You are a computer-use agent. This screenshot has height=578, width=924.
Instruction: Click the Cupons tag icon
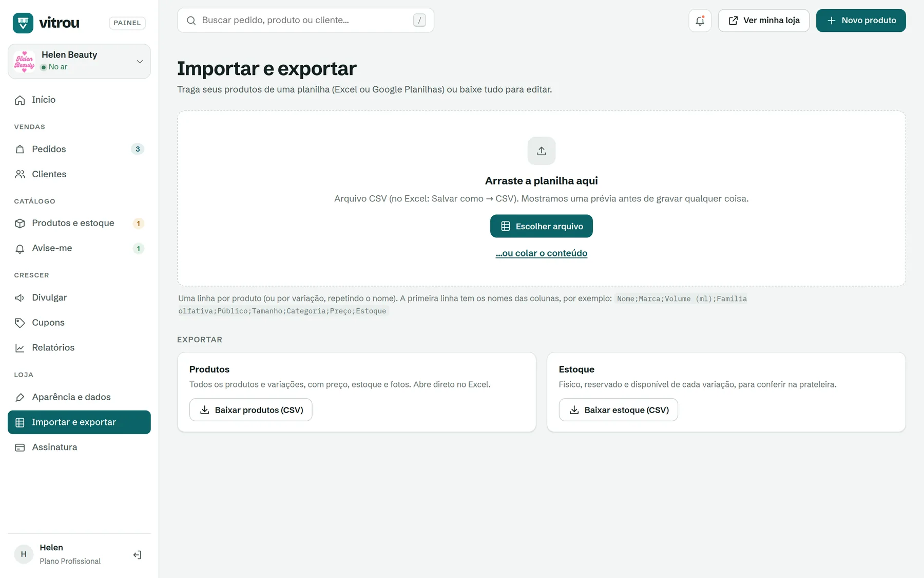[20, 323]
